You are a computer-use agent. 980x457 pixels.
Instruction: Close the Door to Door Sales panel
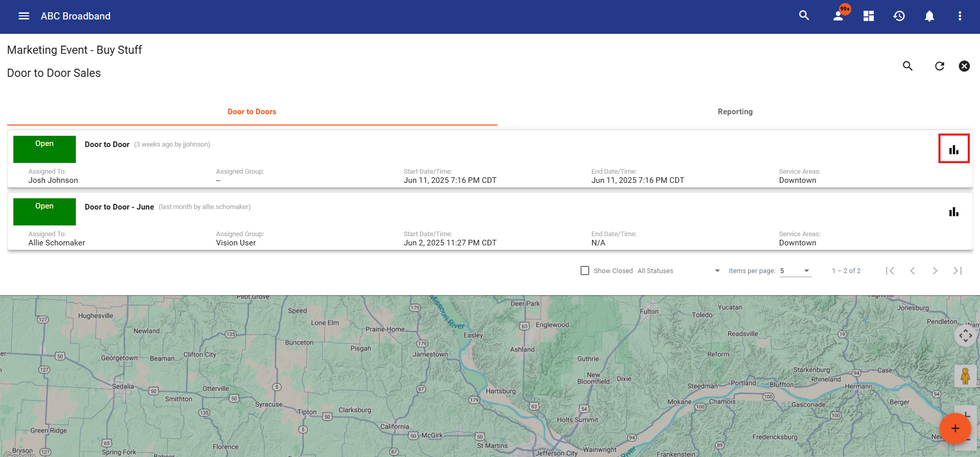965,66
